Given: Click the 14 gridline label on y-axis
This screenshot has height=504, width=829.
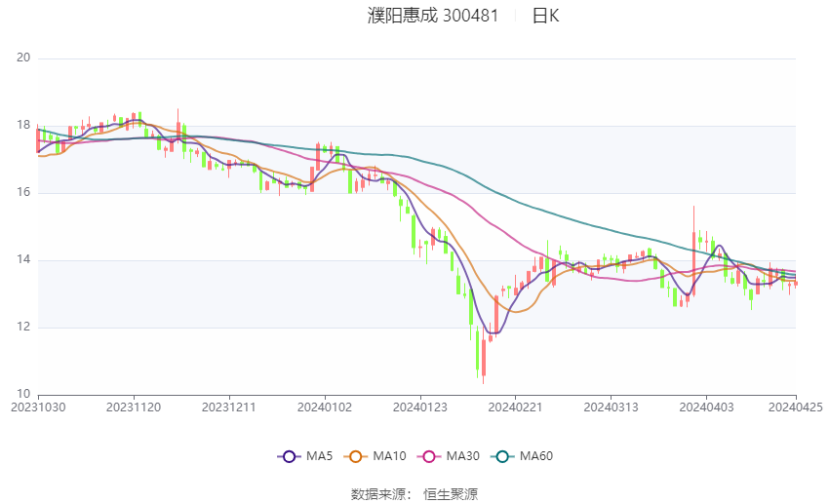Looking at the screenshot, I should click(24, 260).
